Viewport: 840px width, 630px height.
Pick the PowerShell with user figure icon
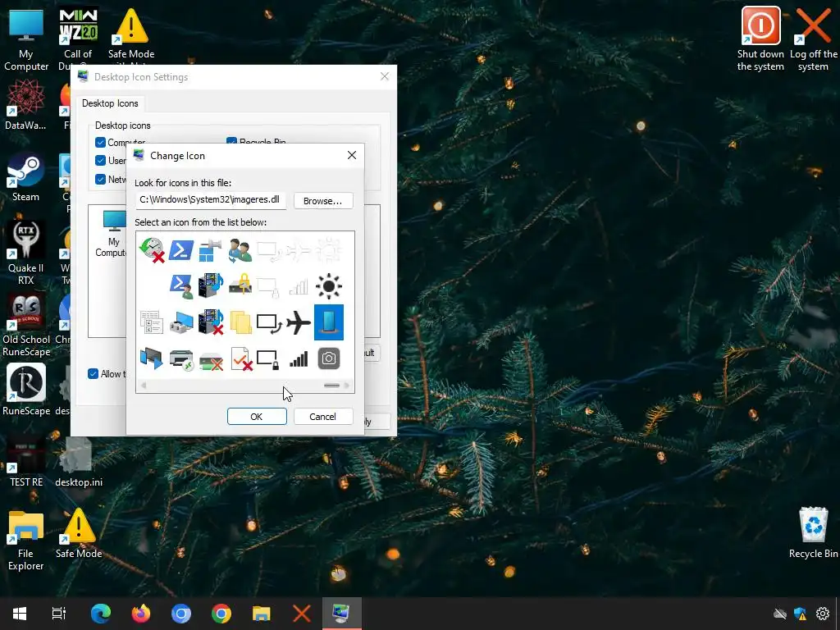(x=181, y=286)
